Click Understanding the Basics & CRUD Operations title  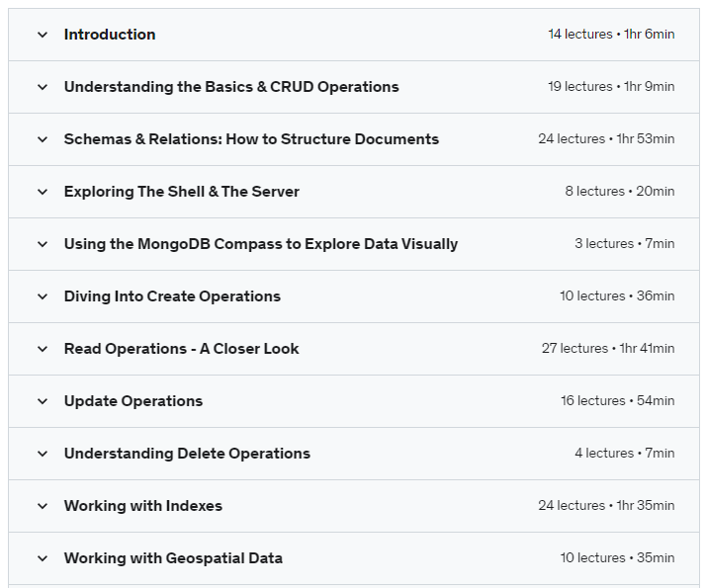coord(231,87)
